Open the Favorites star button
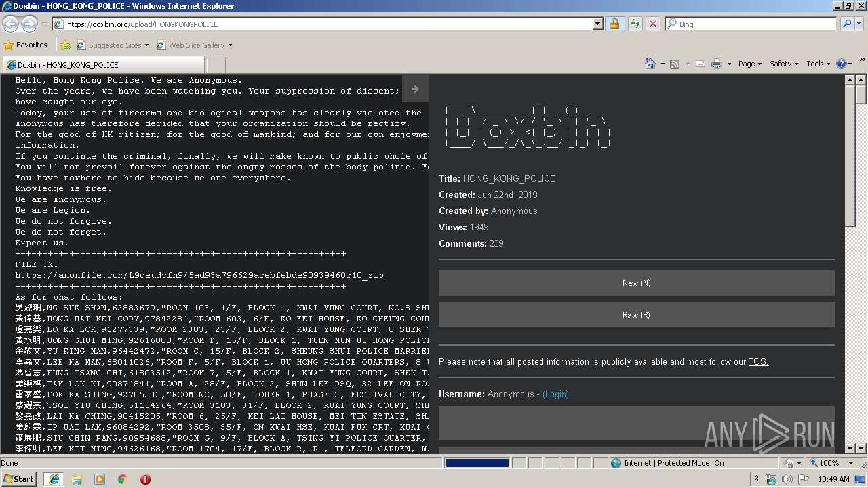 pos(26,45)
